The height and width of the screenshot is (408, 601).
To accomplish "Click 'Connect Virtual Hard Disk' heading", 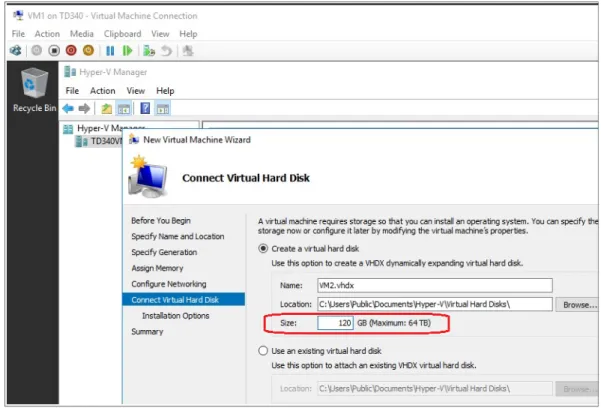I will (x=246, y=178).
